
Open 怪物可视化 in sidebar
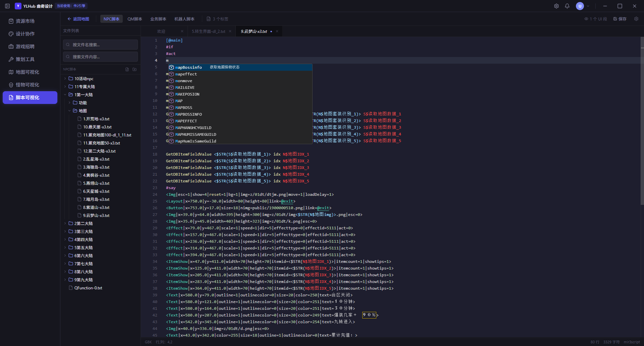[30, 85]
